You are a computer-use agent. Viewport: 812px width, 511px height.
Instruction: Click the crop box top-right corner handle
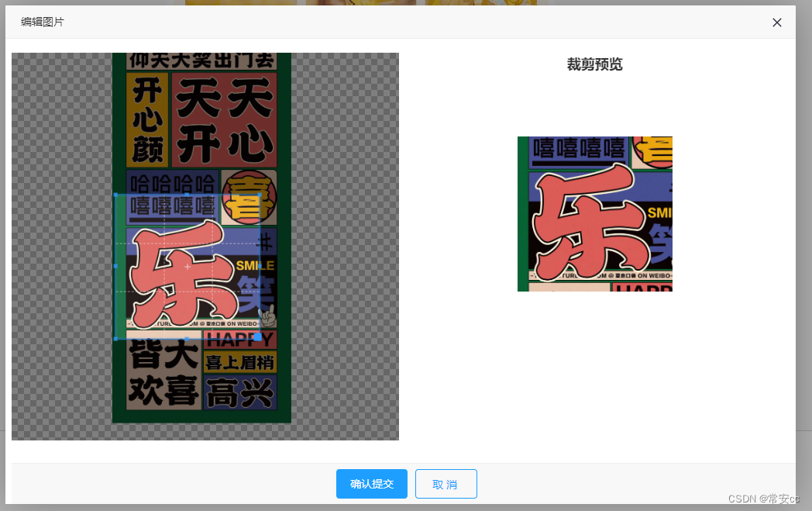tap(260, 195)
